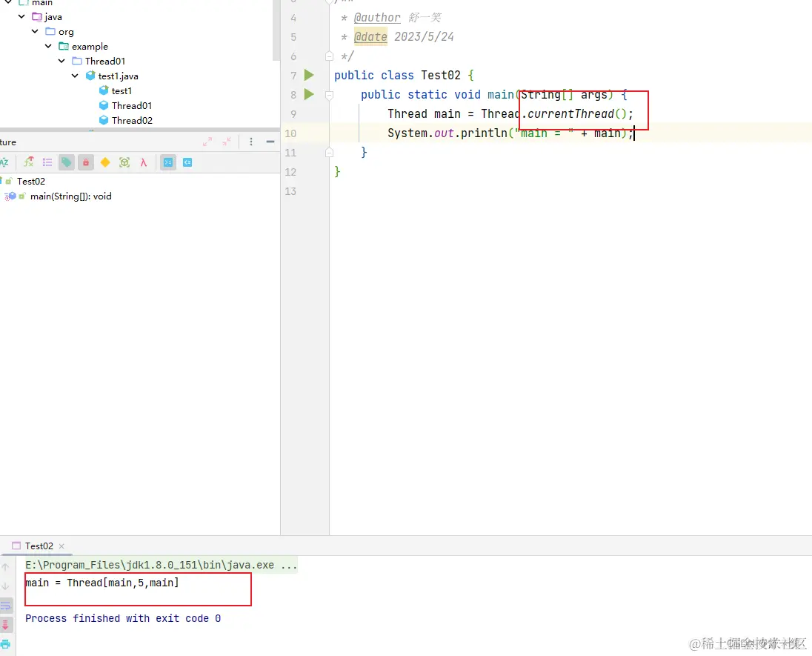Click class name Test02 in editor
The height and width of the screenshot is (656, 812).
pos(441,75)
